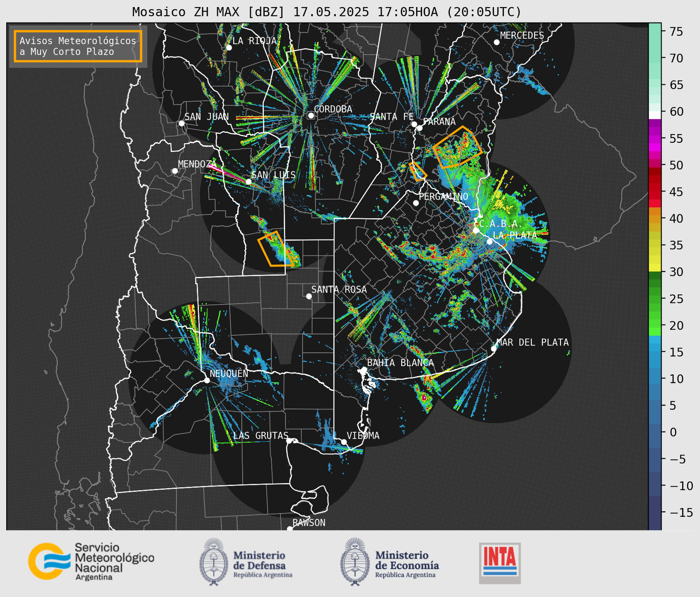
Task: Click the INTA logo
Action: coord(500,563)
